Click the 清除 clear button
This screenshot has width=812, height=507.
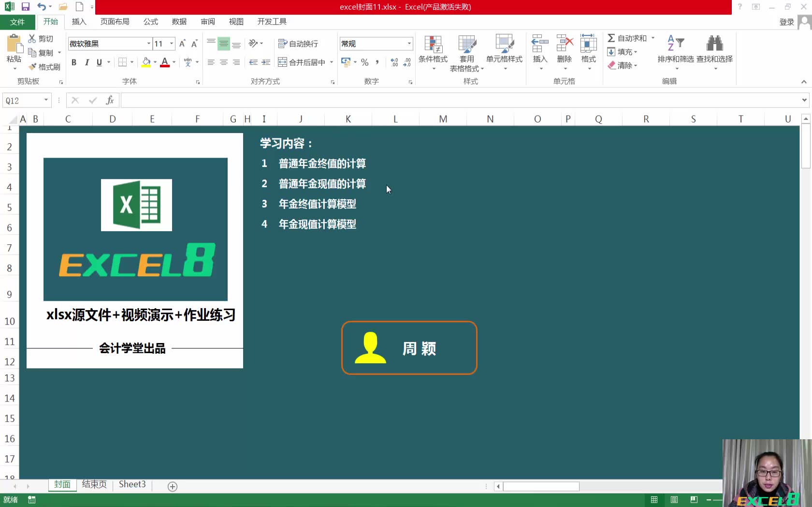623,65
